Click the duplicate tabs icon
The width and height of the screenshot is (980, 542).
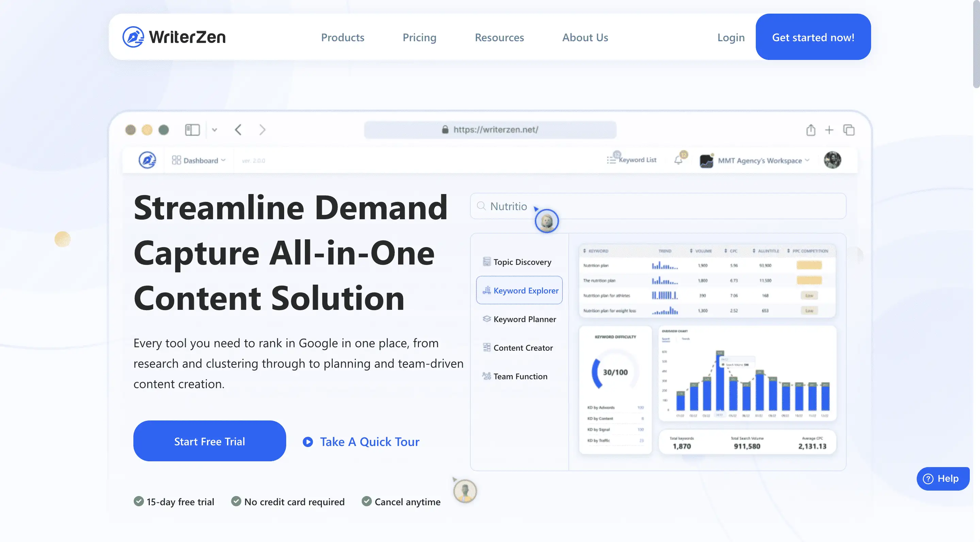tap(849, 130)
